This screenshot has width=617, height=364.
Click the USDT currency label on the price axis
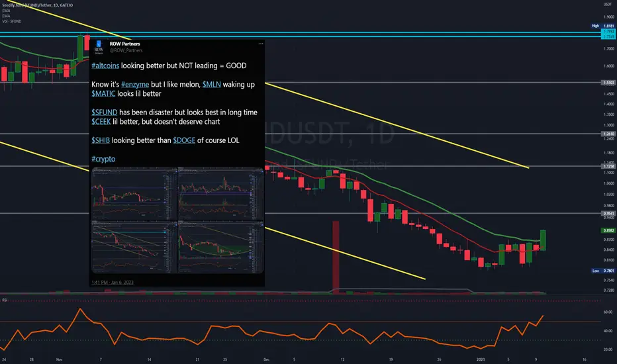click(x=608, y=5)
